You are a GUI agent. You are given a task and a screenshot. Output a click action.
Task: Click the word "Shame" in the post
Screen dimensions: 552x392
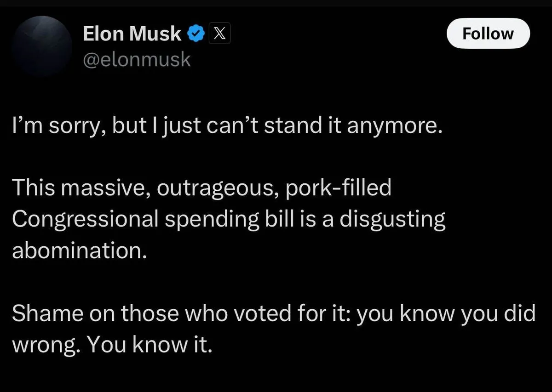pyautogui.click(x=44, y=313)
